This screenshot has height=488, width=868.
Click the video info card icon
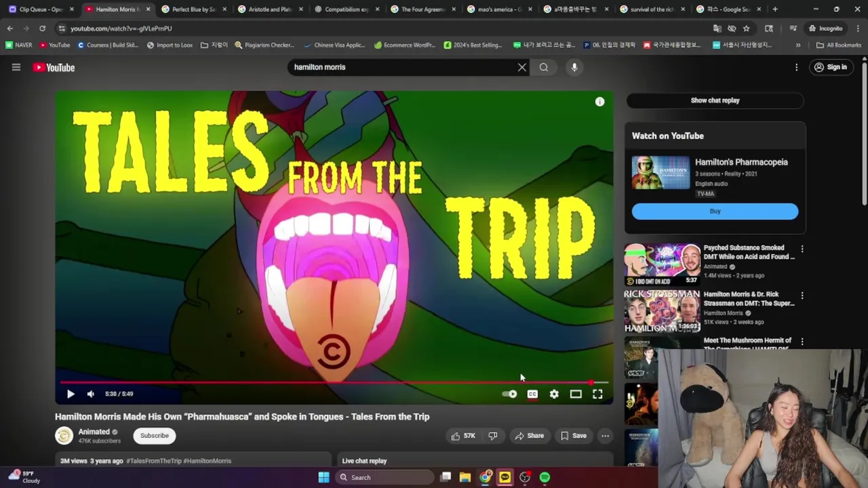click(599, 102)
